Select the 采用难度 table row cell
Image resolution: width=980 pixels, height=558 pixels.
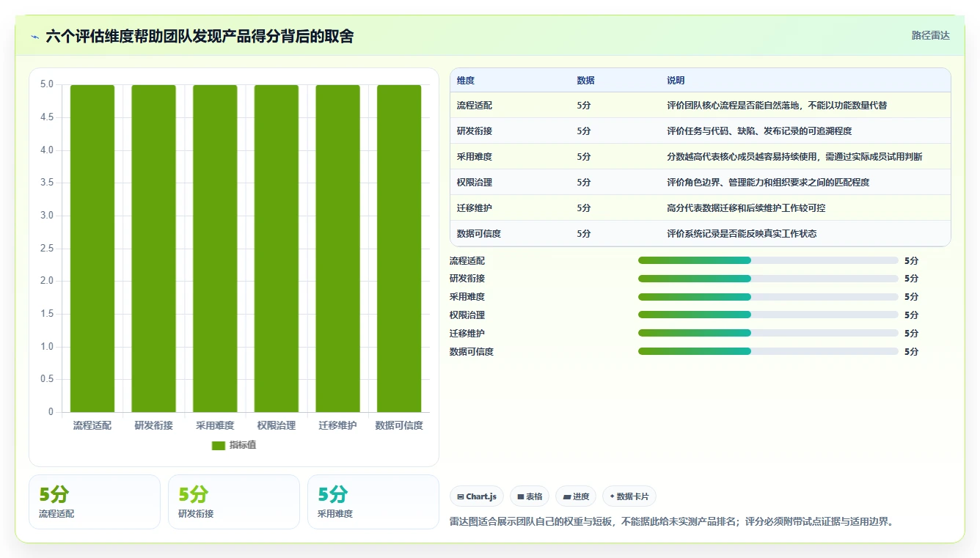click(475, 157)
